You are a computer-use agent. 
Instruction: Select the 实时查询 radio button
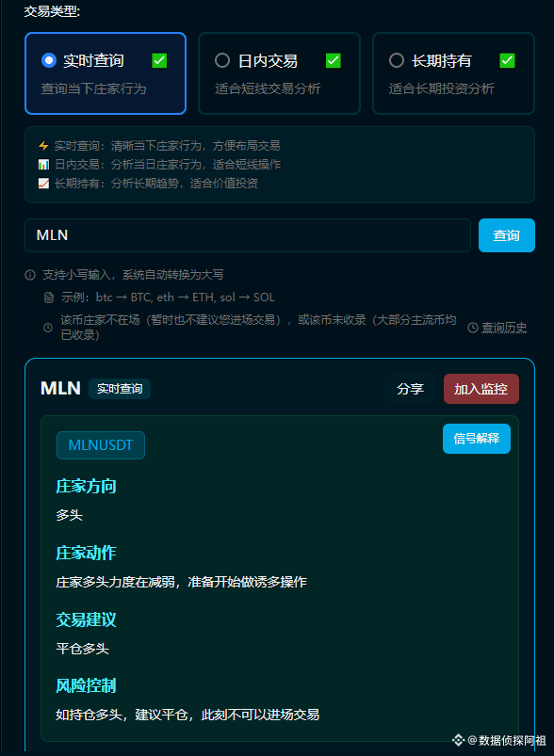coord(49,60)
